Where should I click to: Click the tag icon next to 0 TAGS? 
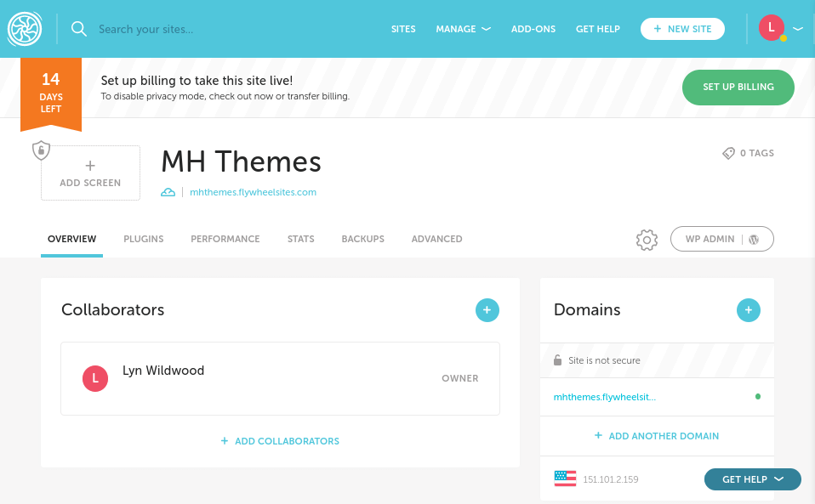729,153
